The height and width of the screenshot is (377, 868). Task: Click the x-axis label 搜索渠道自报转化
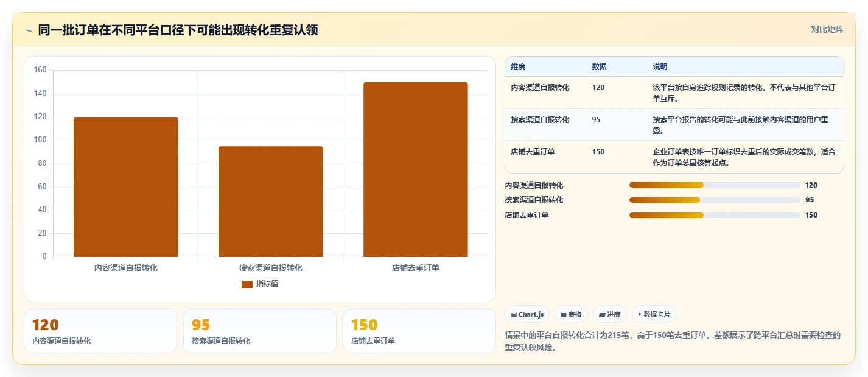(x=270, y=268)
